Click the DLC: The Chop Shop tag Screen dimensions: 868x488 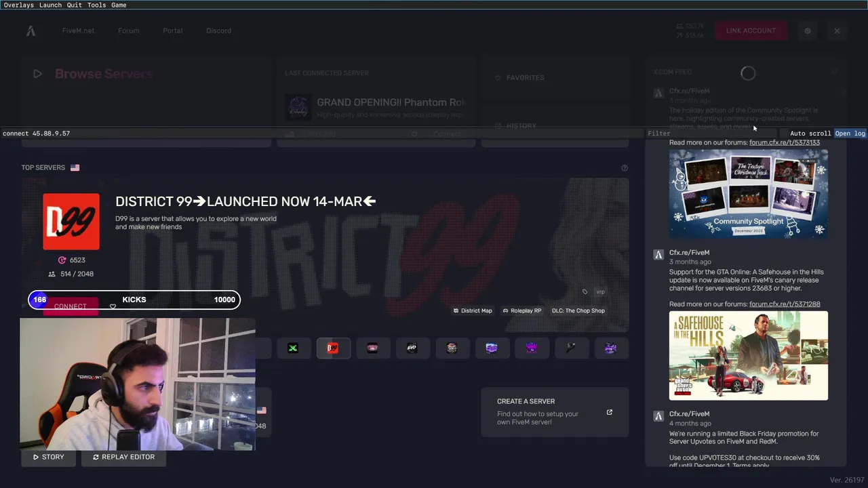578,310
